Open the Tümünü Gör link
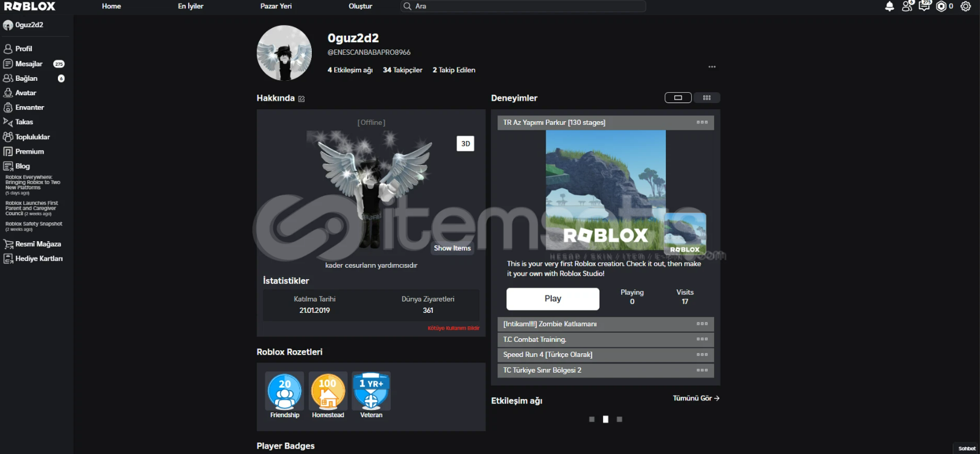The image size is (980, 454). [x=696, y=399]
